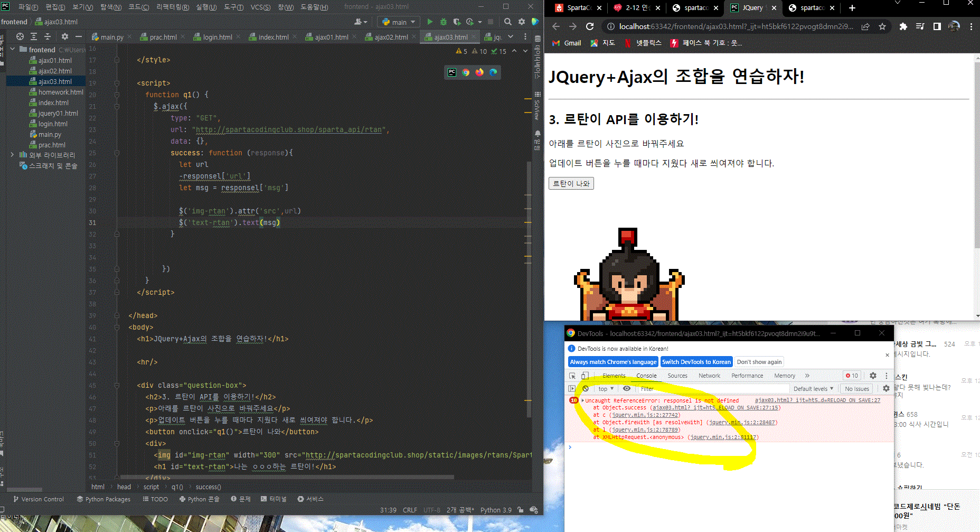Open preview in Edge from editor browser icons
Viewport: 980px width, 532px height.
[493, 72]
